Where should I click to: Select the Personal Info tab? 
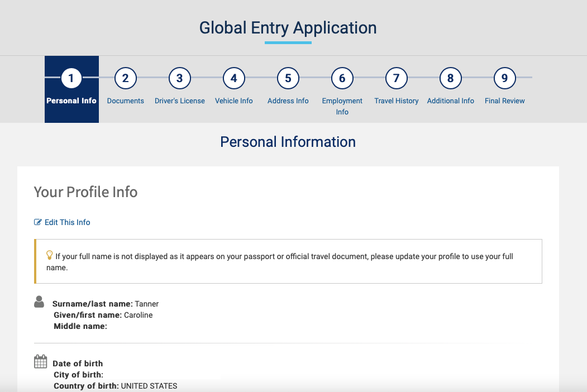point(71,89)
